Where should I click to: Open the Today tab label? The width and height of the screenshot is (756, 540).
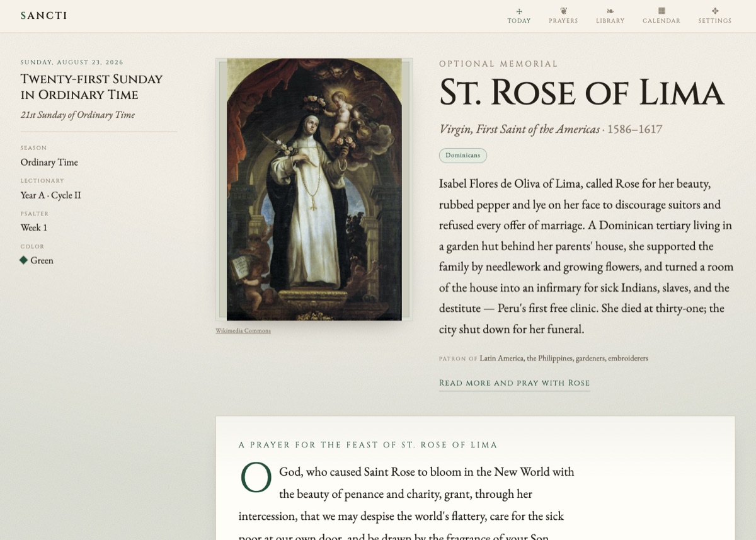(x=519, y=21)
